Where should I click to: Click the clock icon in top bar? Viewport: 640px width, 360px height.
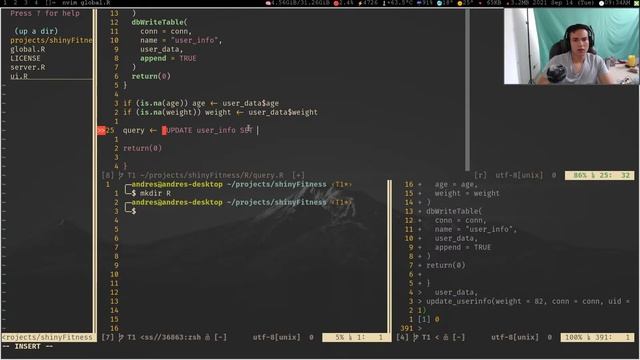click(601, 3)
